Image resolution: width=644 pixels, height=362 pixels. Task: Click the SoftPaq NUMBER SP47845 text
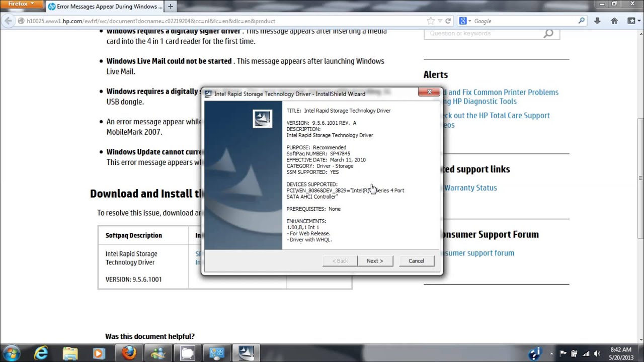[x=318, y=153]
